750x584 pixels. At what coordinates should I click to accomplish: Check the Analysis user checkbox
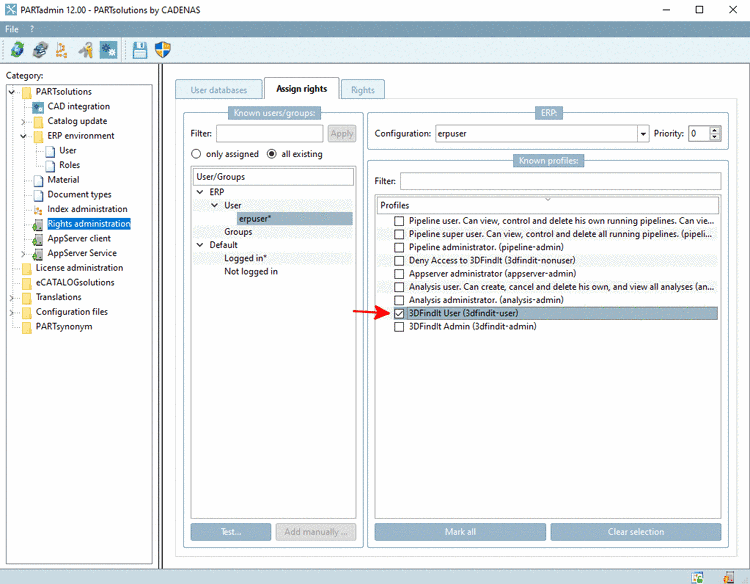pos(399,287)
